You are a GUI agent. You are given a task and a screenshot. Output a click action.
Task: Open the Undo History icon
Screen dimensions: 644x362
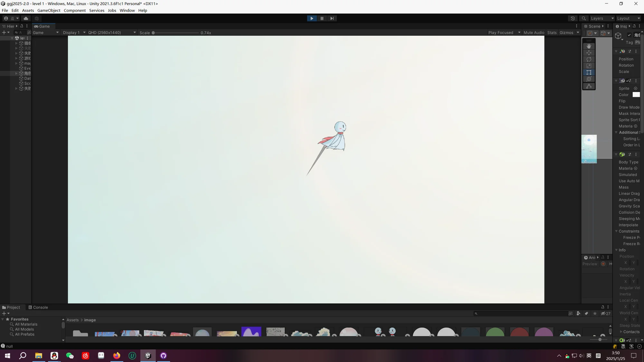tap(573, 18)
